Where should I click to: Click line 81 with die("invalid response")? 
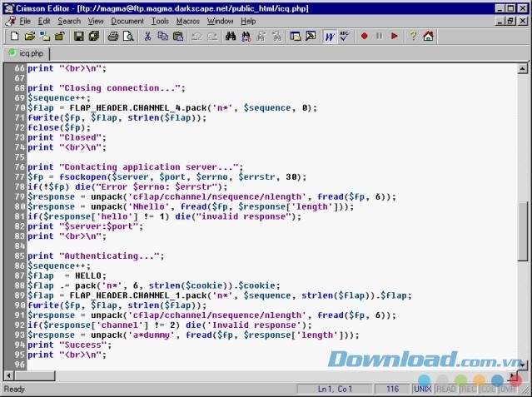point(164,216)
